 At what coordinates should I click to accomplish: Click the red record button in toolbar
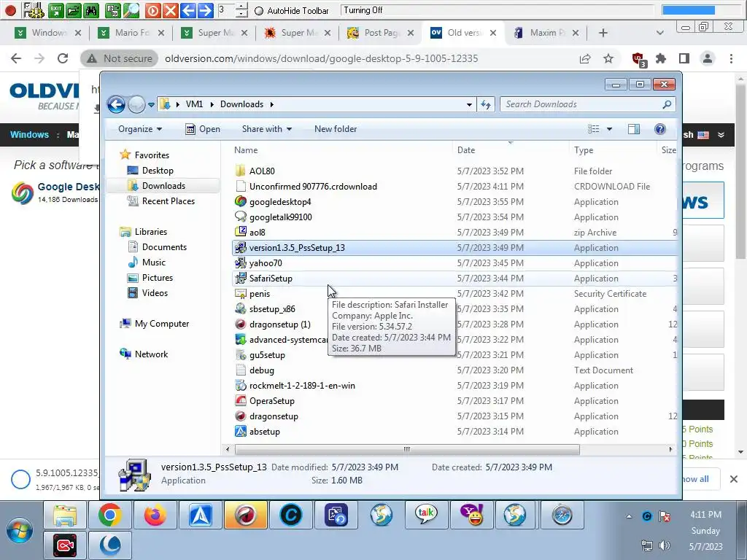[x=10, y=10]
